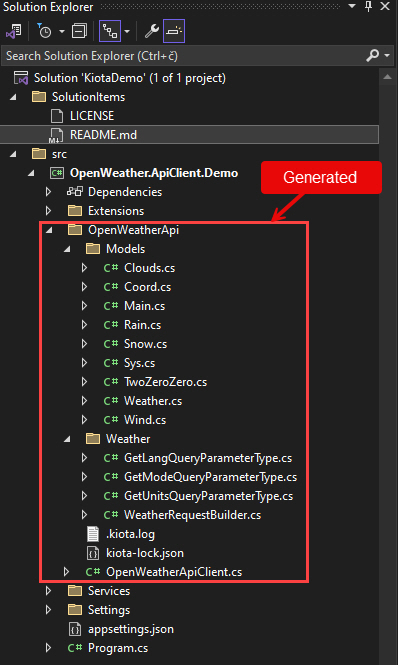
Task: Collapse the OpenWeatherApi folder
Action: 49,230
